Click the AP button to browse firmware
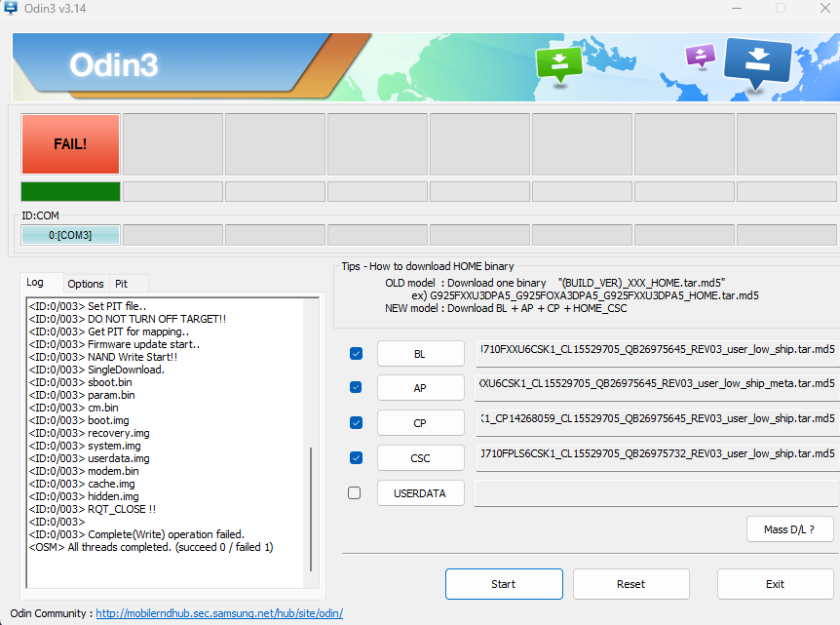Screen dimensions: 840x625 pos(421,387)
